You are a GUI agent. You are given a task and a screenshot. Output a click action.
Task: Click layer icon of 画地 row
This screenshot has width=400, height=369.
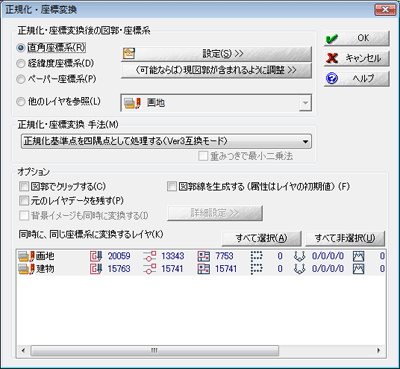pos(27,256)
